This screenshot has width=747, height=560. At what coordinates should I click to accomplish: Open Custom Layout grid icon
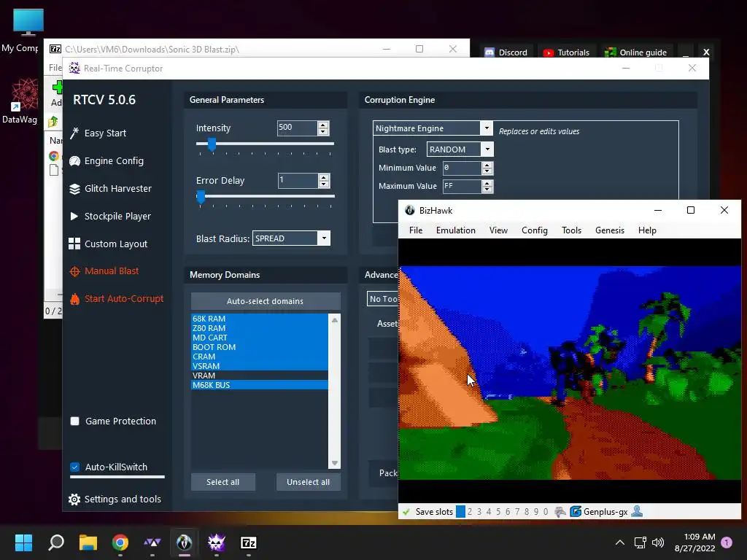(x=74, y=244)
